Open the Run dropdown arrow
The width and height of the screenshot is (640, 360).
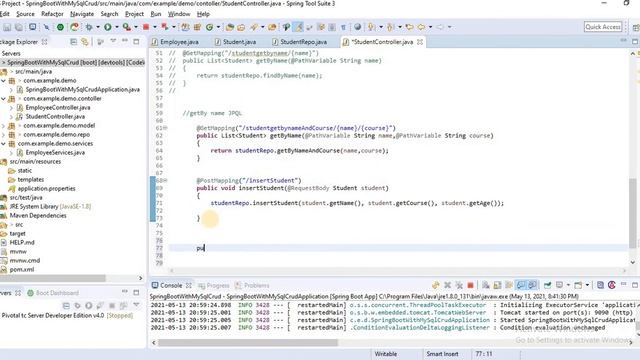point(116,27)
